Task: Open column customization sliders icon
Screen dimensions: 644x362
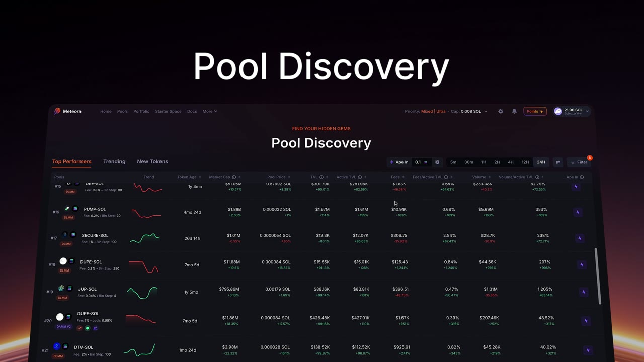Action: tap(558, 162)
